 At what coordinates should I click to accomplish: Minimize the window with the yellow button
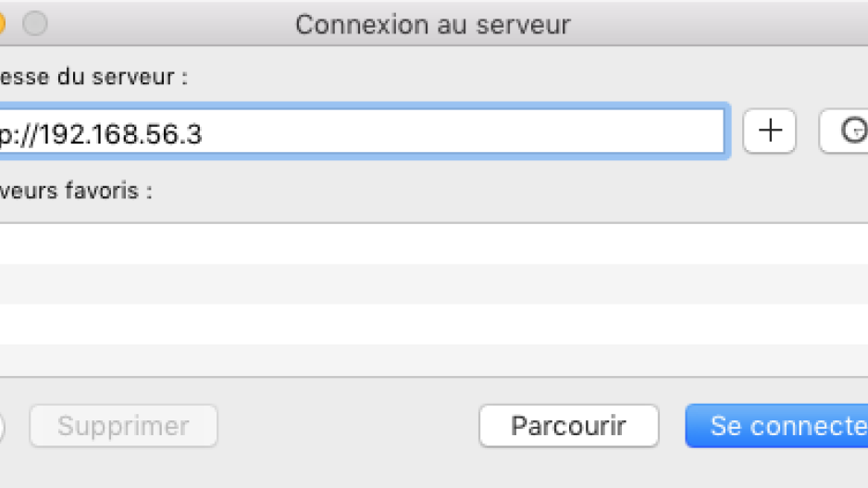[x=2, y=24]
